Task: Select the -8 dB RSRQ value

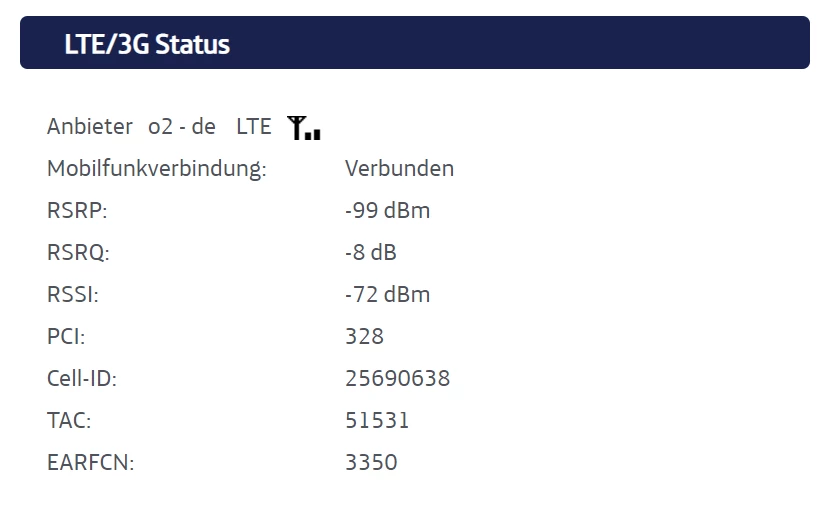Action: [x=370, y=253]
